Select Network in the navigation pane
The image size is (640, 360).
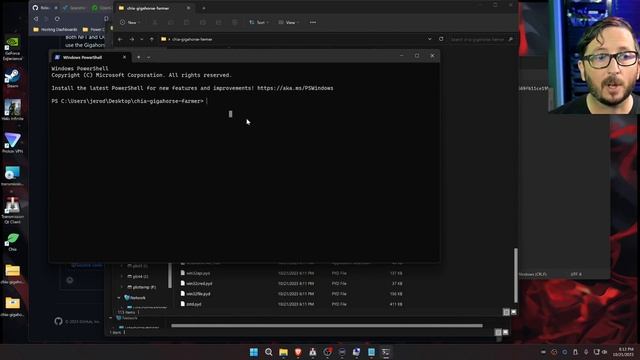[x=135, y=298]
